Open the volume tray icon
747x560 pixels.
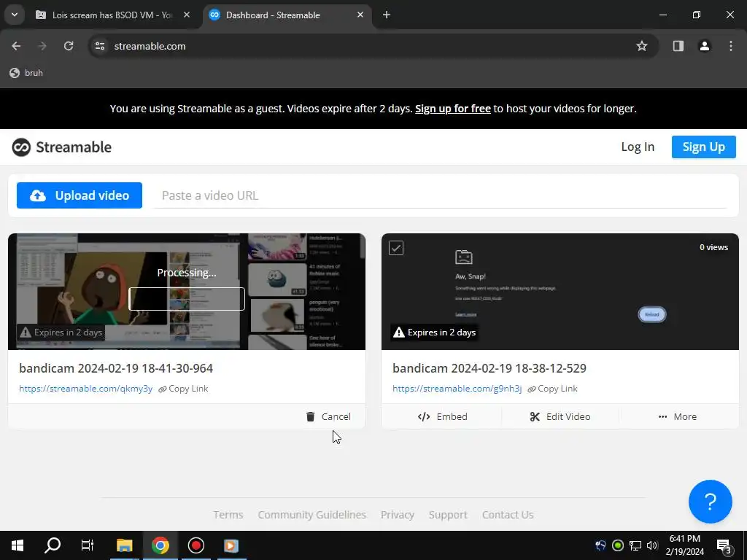[652, 545]
